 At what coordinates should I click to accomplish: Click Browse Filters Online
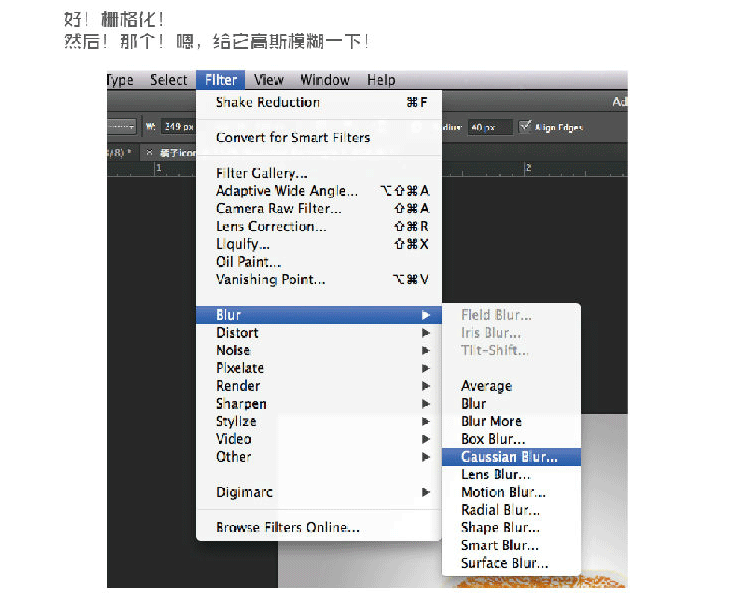(x=319, y=528)
